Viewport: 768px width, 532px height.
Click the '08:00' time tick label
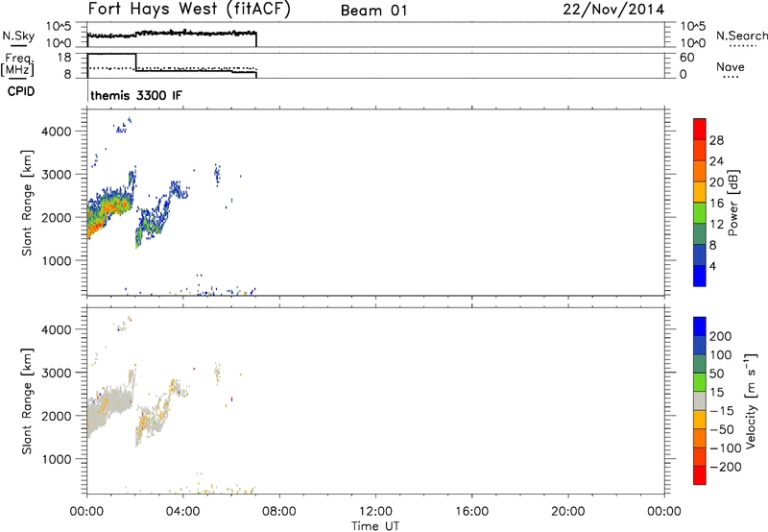279,512
